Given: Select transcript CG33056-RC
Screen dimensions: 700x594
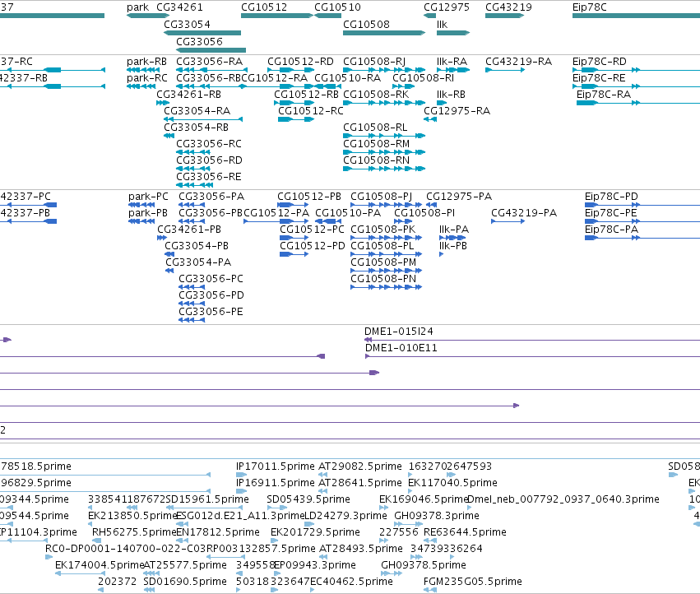Looking at the screenshot, I should point(209,144).
